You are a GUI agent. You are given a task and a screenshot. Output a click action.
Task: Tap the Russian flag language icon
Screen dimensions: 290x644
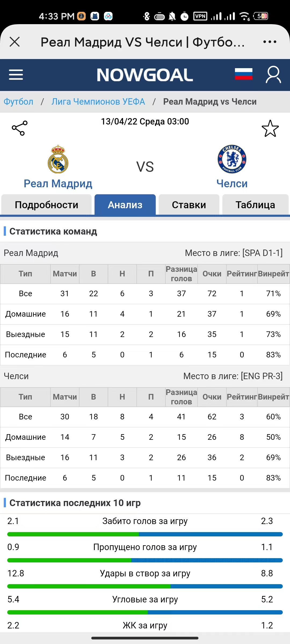click(244, 74)
